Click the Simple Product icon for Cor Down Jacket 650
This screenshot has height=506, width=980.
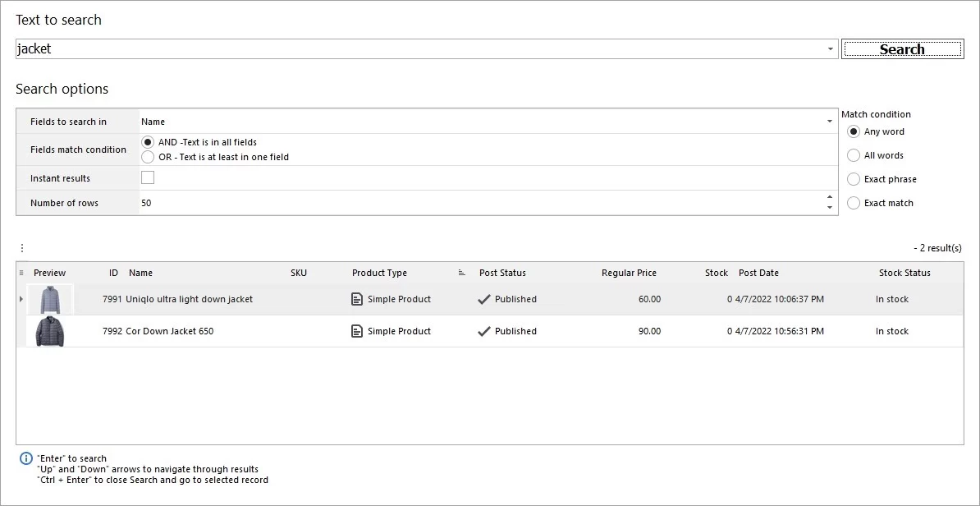[x=356, y=331]
